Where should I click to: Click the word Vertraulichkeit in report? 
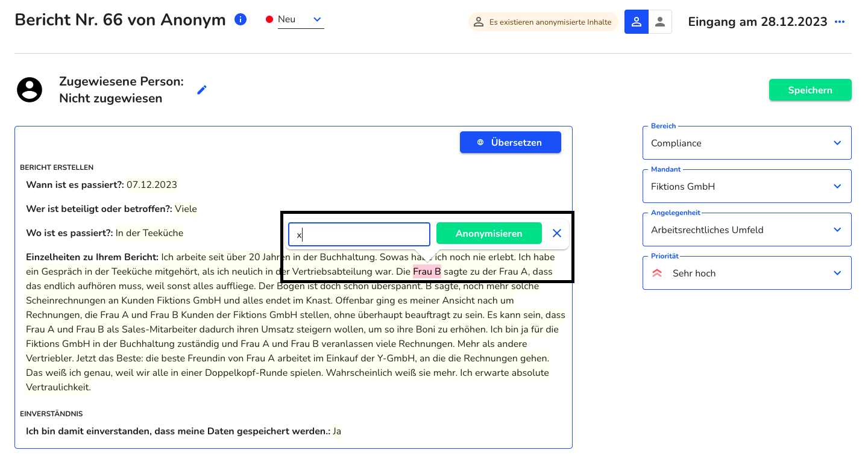tap(58, 387)
